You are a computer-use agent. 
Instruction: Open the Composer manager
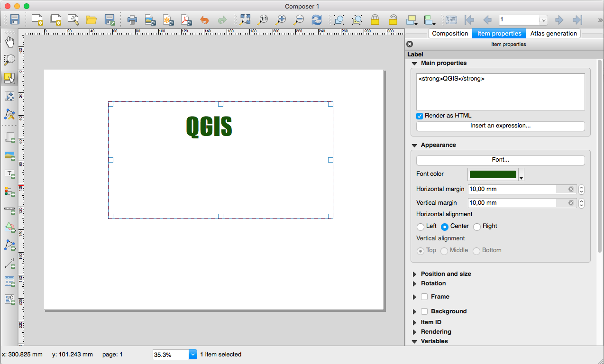tap(73, 20)
